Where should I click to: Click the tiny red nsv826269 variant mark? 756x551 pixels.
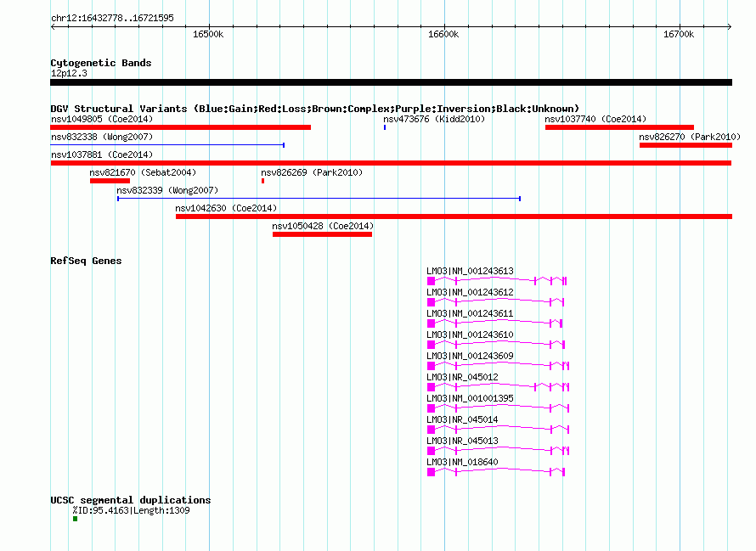[262, 181]
